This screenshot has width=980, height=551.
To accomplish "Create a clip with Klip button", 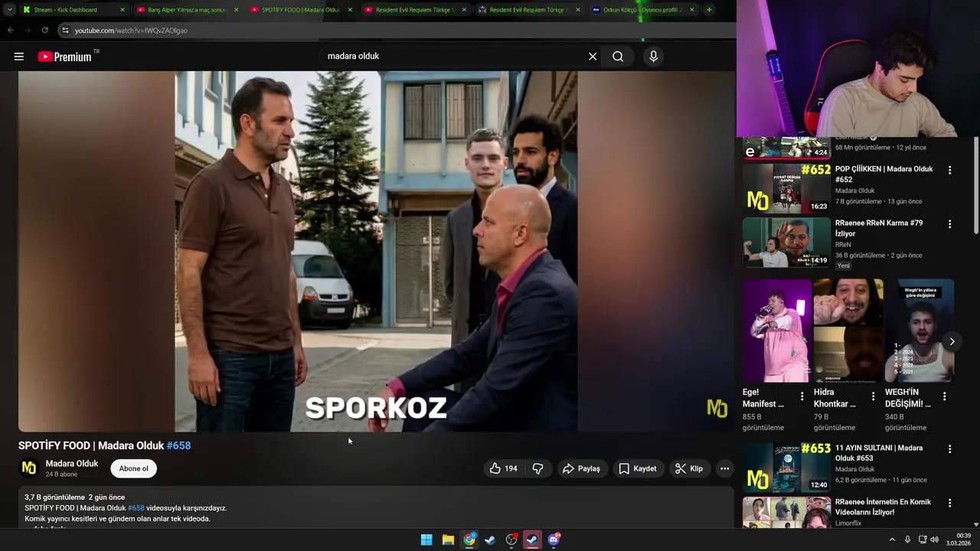I will (x=688, y=468).
